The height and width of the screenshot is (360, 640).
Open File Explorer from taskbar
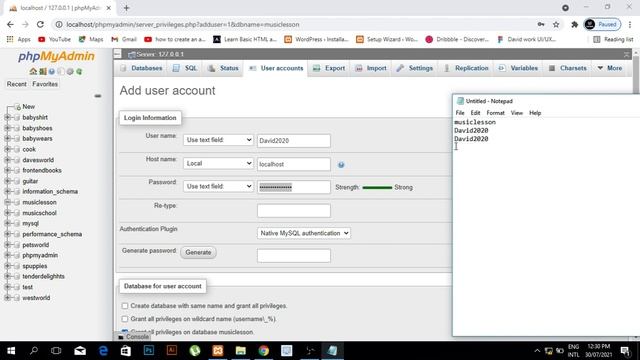240,351
